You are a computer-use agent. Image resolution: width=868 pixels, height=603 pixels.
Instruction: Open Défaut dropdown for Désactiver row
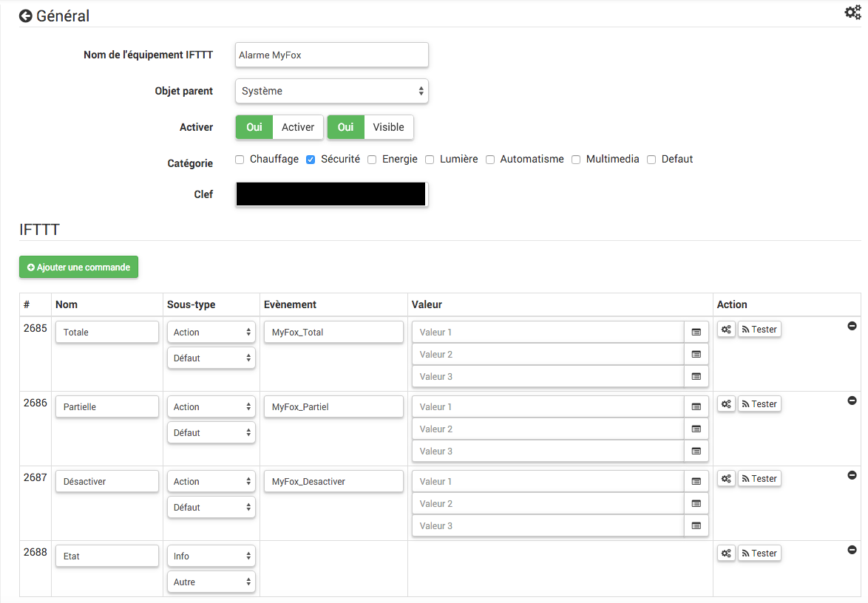(211, 507)
